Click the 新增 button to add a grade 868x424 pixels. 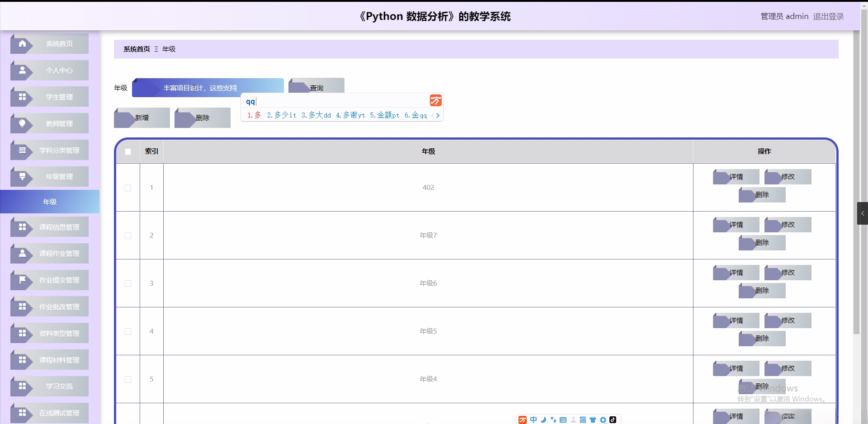click(x=142, y=118)
